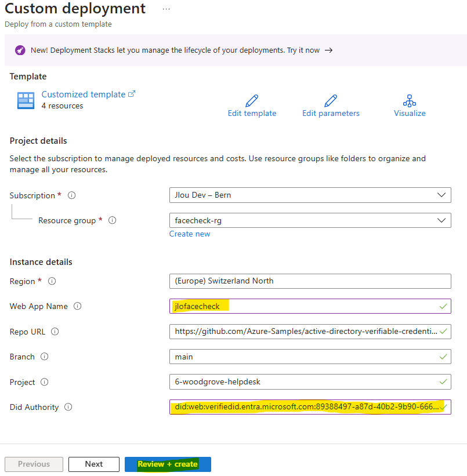The image size is (467, 476).
Task: Expand the Resource group dropdown chevron
Action: click(441, 220)
